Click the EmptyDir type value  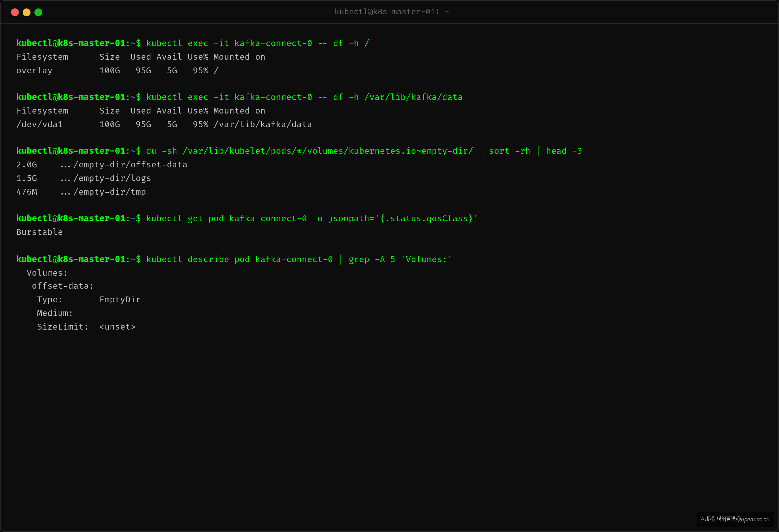pos(120,299)
